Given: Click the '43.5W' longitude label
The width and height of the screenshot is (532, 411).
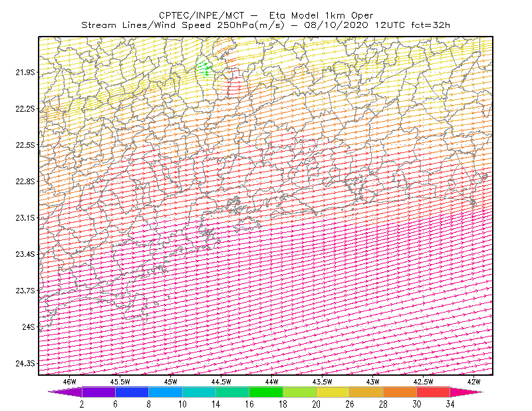Looking at the screenshot, I should [x=323, y=382].
